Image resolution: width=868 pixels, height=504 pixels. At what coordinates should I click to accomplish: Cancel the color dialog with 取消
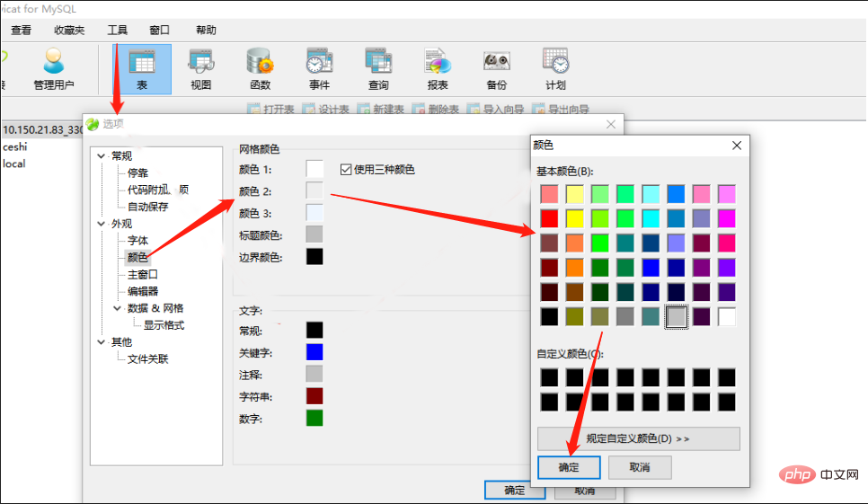coord(640,467)
